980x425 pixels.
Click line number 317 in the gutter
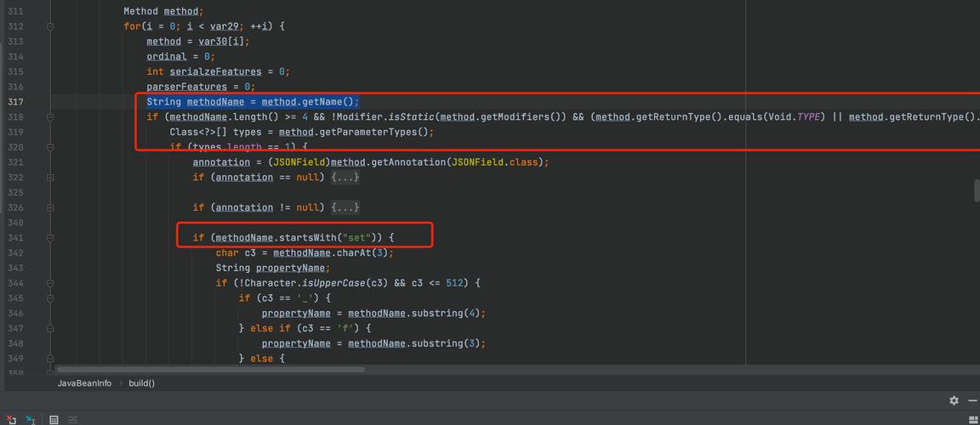point(15,102)
